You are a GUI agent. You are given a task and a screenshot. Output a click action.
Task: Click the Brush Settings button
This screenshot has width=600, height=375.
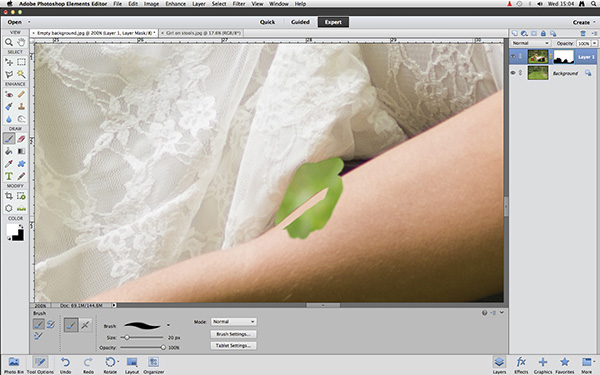[x=234, y=334]
